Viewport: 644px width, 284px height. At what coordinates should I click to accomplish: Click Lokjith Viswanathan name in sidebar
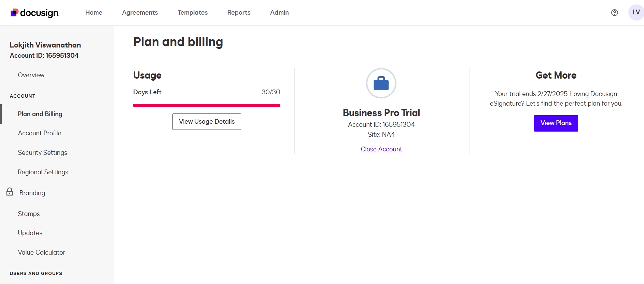45,45
